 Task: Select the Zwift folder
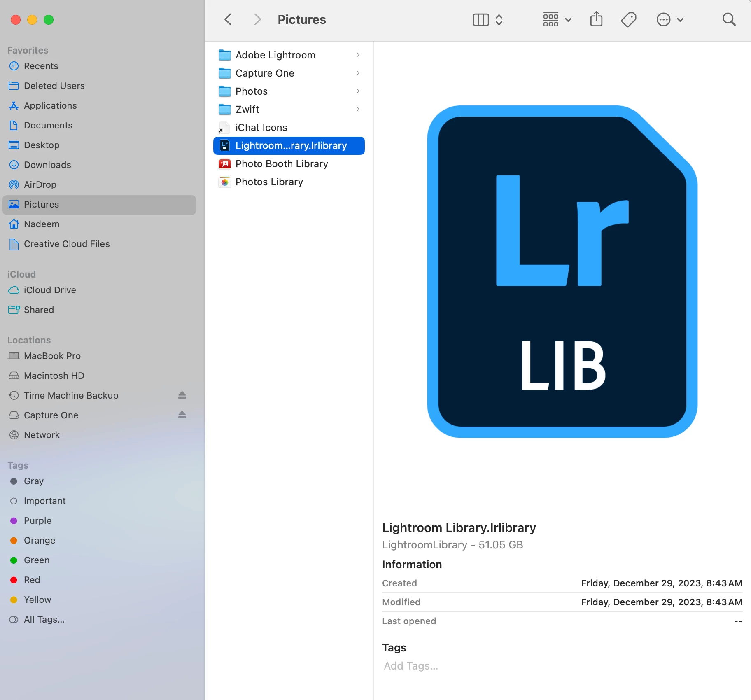(x=289, y=110)
